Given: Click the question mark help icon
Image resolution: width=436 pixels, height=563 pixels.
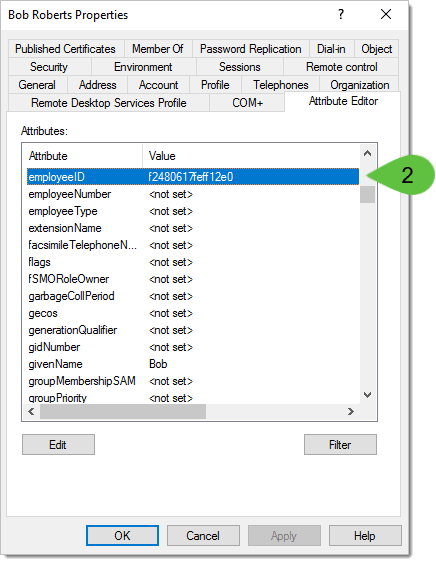Looking at the screenshot, I should [x=340, y=15].
